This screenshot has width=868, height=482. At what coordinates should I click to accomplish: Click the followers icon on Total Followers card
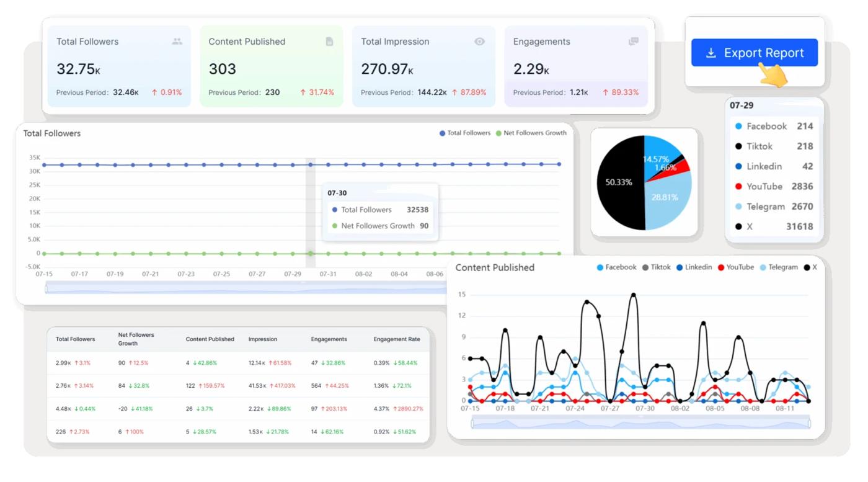(x=177, y=42)
